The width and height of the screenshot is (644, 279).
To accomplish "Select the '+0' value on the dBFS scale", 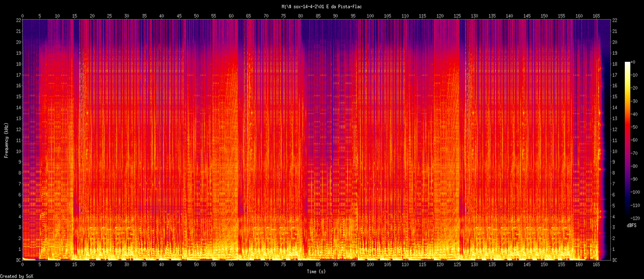I will pyautogui.click(x=634, y=62).
